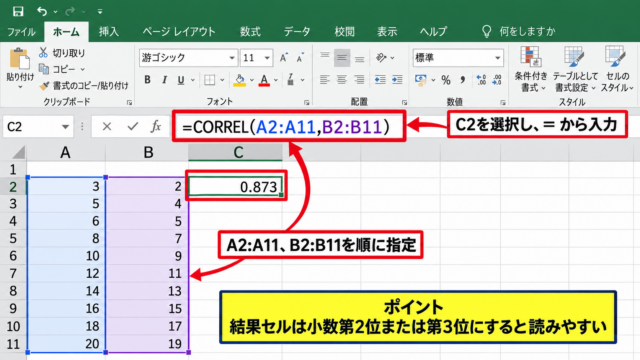Click the fx insert function icon
The width and height of the screenshot is (640, 360).
click(x=156, y=127)
